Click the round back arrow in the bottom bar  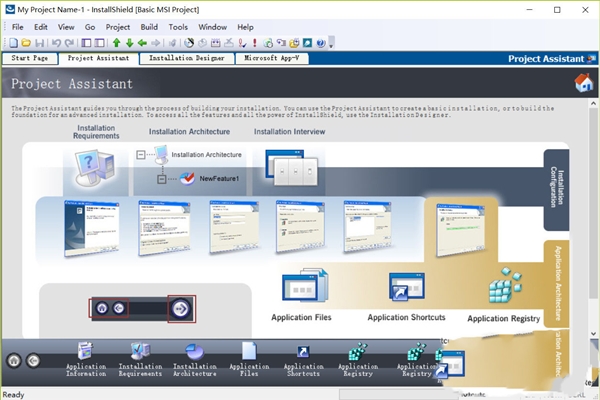pyautogui.click(x=33, y=360)
